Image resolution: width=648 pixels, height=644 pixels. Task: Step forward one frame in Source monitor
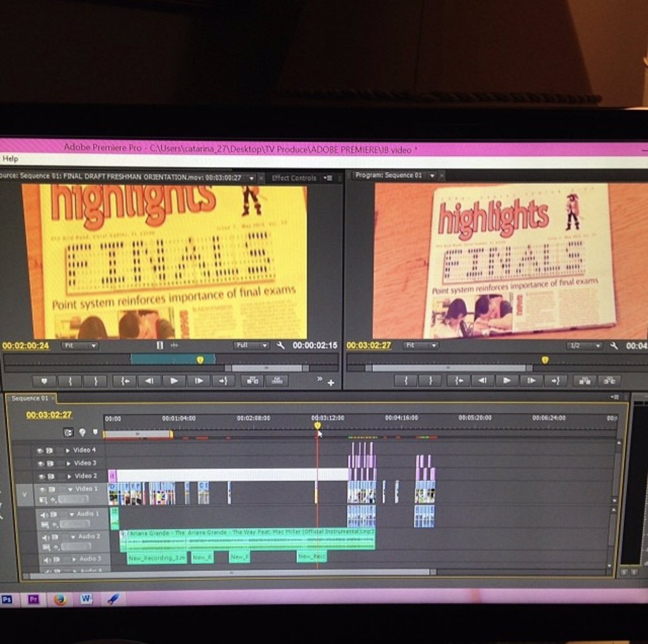tap(199, 381)
